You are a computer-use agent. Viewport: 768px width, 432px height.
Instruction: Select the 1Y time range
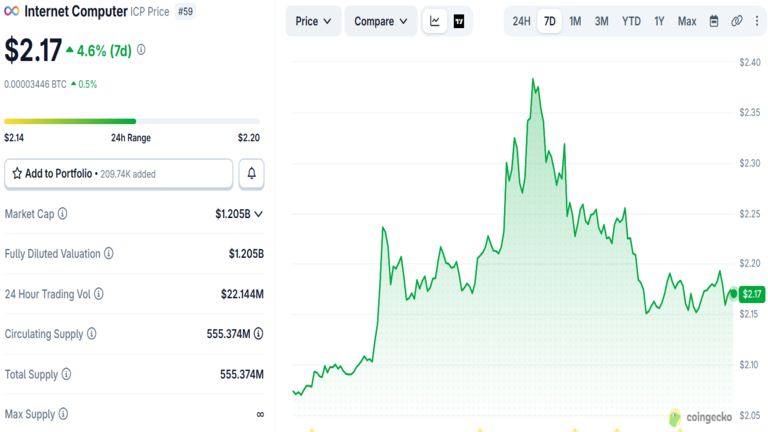pyautogui.click(x=659, y=21)
